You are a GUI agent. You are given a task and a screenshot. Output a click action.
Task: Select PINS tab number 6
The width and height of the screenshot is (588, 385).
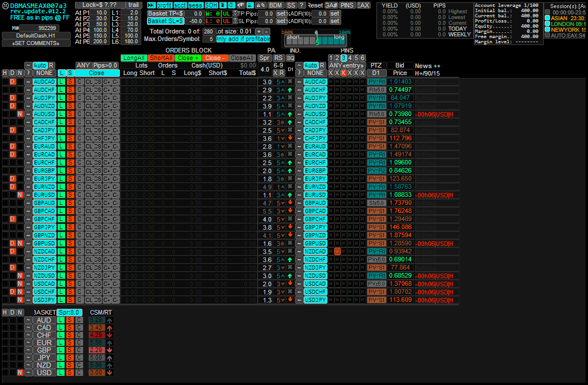point(363,58)
